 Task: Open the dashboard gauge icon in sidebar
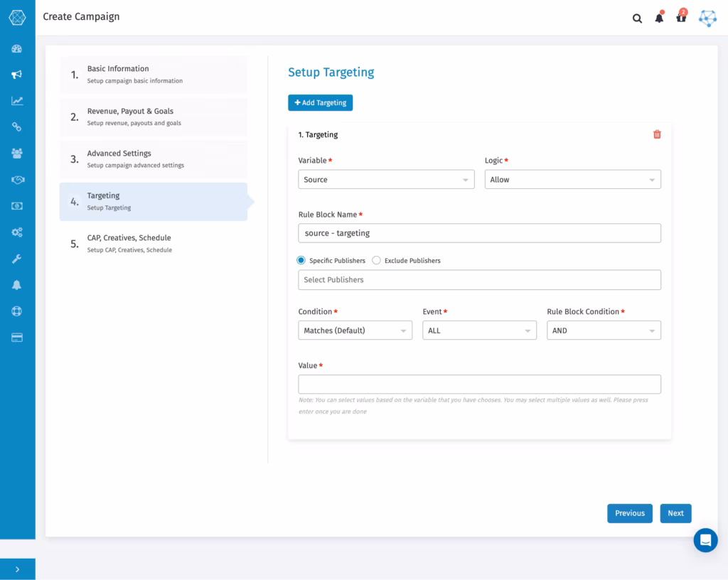(17, 49)
